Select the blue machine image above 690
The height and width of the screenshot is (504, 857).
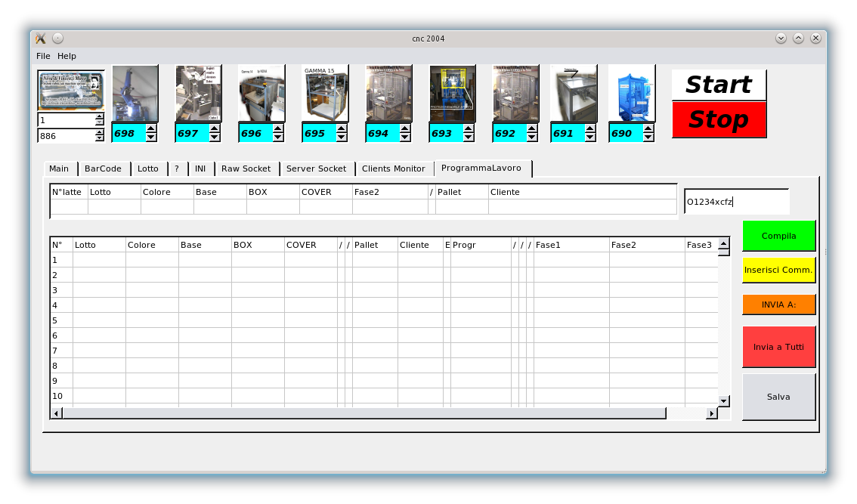coord(631,94)
